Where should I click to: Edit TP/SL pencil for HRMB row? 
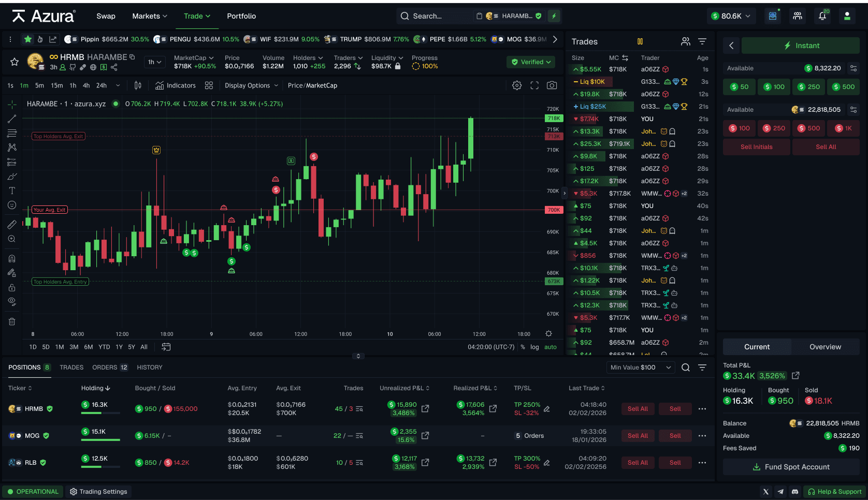click(x=546, y=409)
